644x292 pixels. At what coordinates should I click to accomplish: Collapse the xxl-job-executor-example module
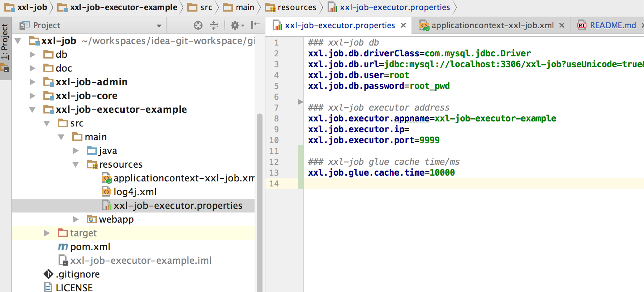[x=33, y=109]
